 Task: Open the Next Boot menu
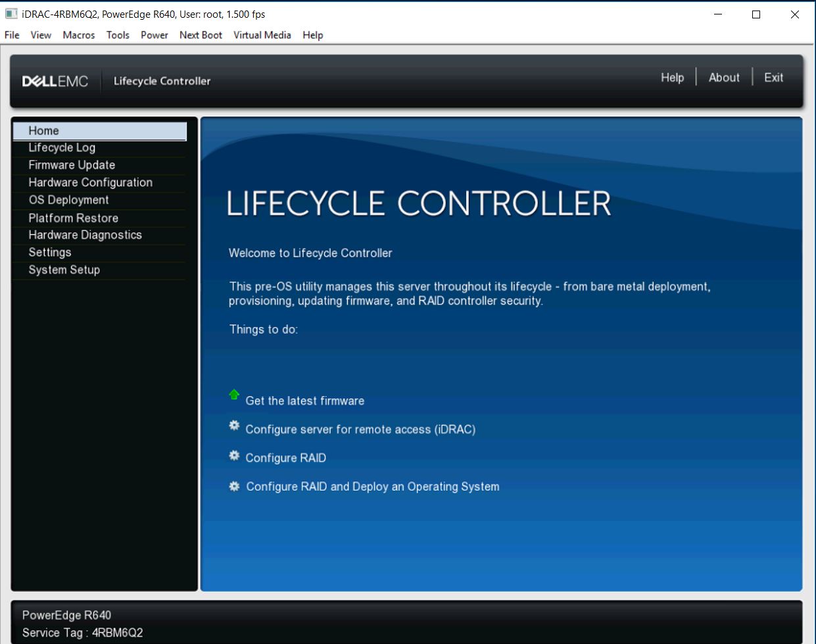tap(201, 35)
